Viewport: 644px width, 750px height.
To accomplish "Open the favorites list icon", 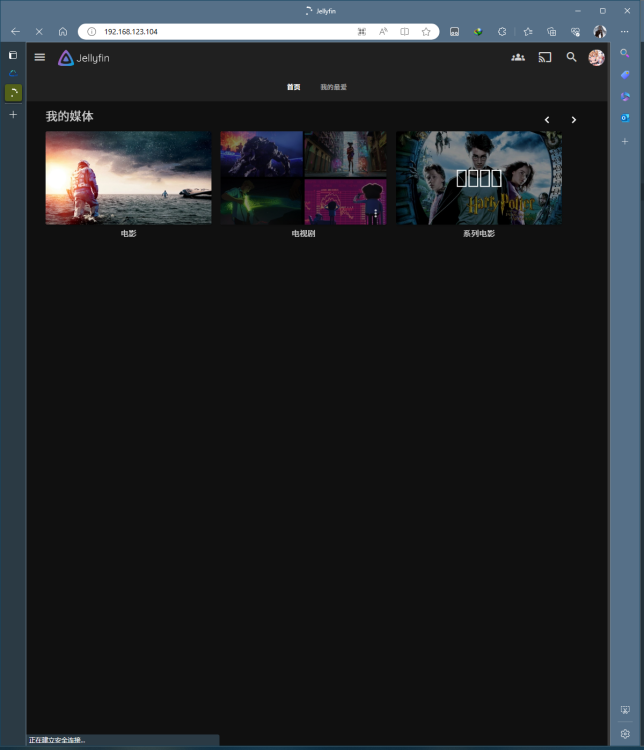I will [x=528, y=32].
